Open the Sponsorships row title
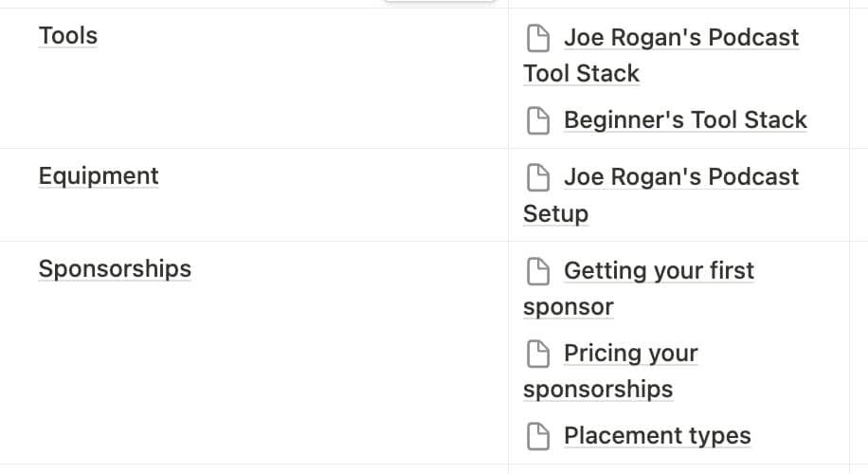 pos(115,269)
